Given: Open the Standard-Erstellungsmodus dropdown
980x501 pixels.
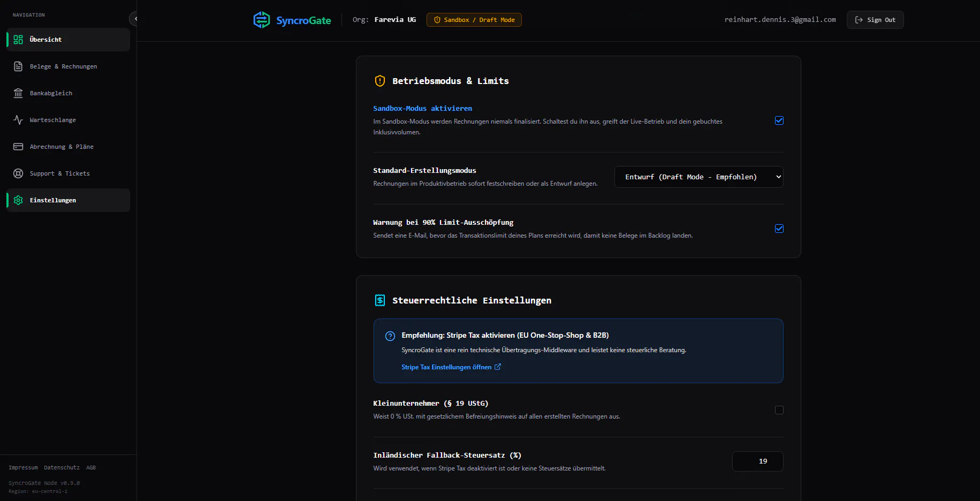Looking at the screenshot, I should tap(699, 177).
